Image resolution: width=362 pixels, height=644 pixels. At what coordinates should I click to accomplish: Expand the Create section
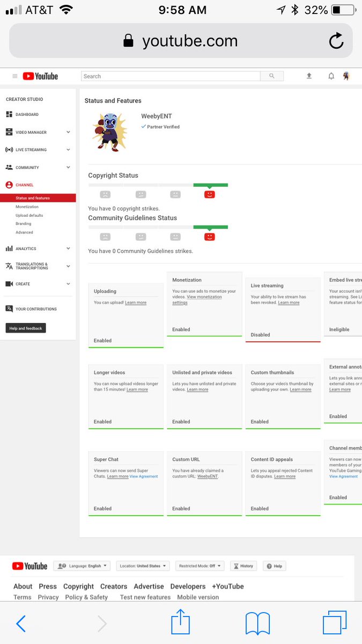[x=68, y=284]
